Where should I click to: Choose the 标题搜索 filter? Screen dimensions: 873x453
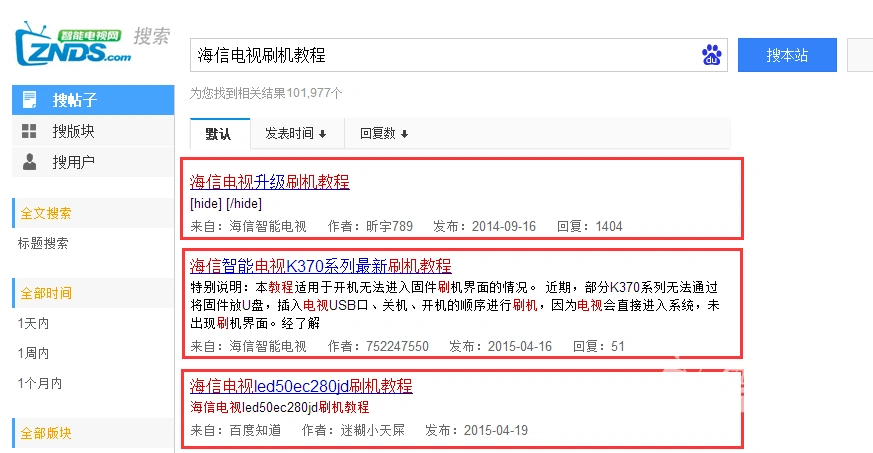coord(43,243)
